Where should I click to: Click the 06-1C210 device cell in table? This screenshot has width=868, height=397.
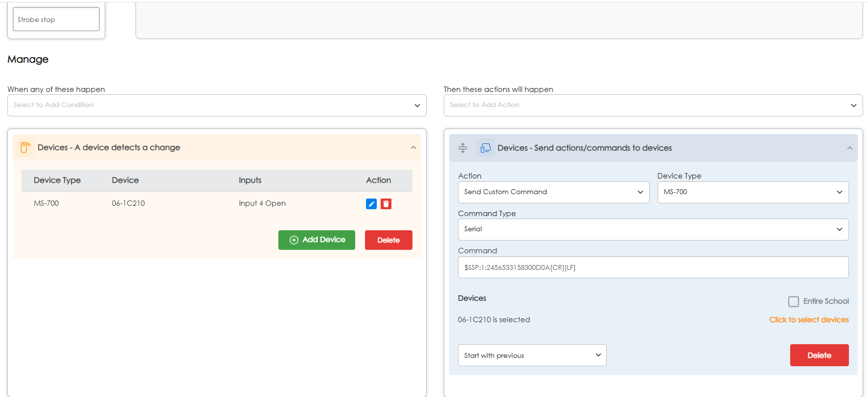coord(128,203)
